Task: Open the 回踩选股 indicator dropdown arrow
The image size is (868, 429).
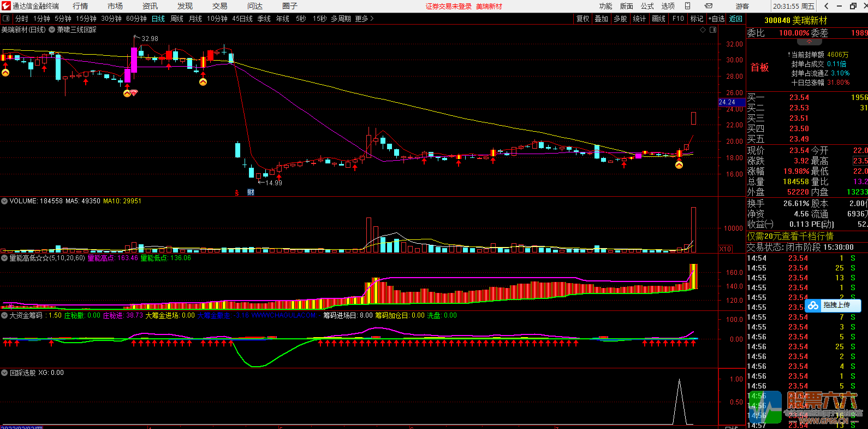Action: coord(4,373)
